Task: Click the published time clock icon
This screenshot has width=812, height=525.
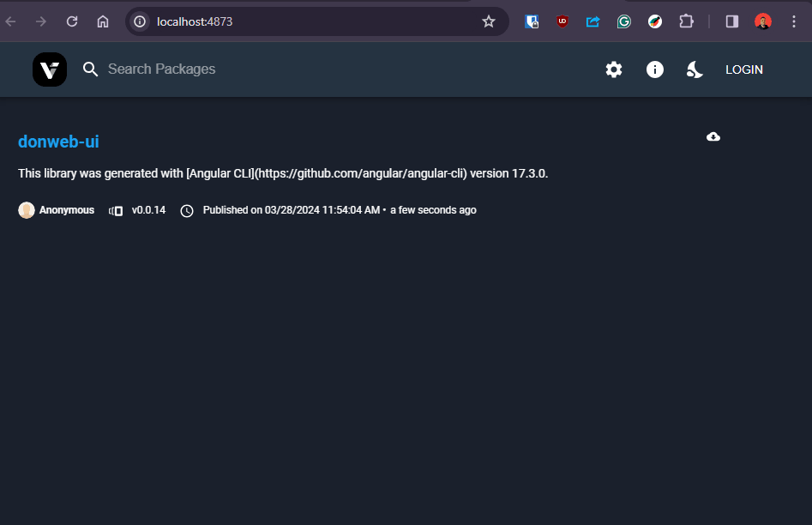Action: tap(187, 210)
